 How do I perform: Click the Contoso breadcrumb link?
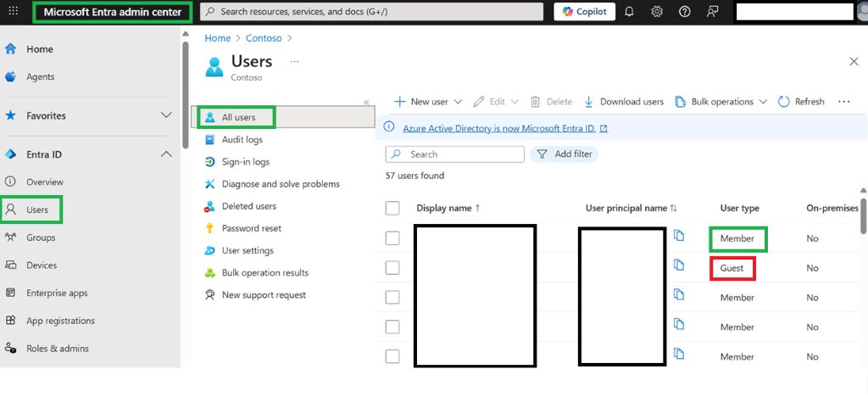coord(264,38)
